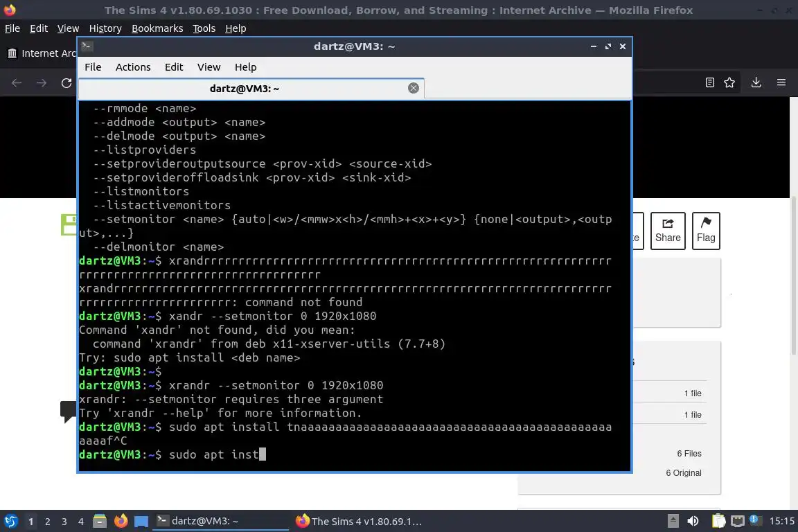Open the Firefox downloads panel
Viewport: 798px width, 532px height.
click(x=756, y=82)
